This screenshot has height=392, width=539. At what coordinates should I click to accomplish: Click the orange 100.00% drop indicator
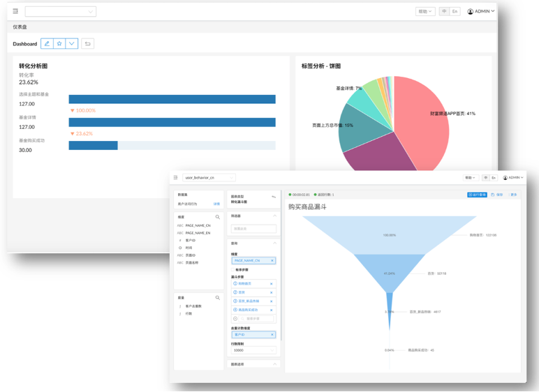point(83,110)
